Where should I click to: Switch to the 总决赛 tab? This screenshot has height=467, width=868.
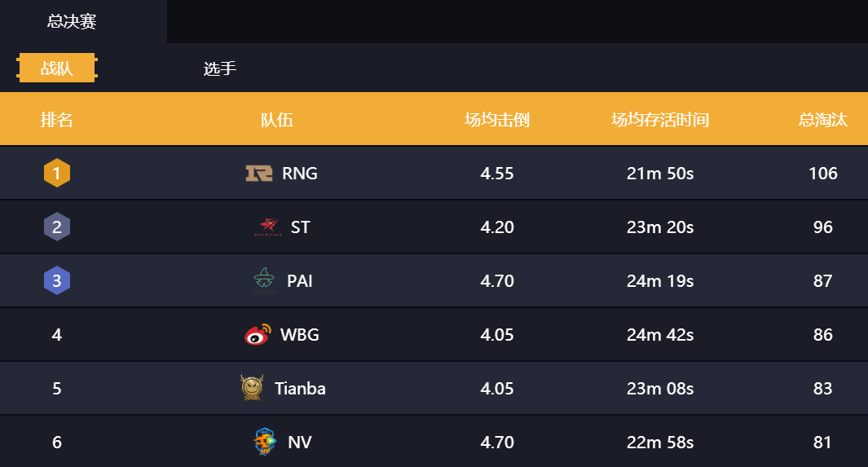click(72, 21)
